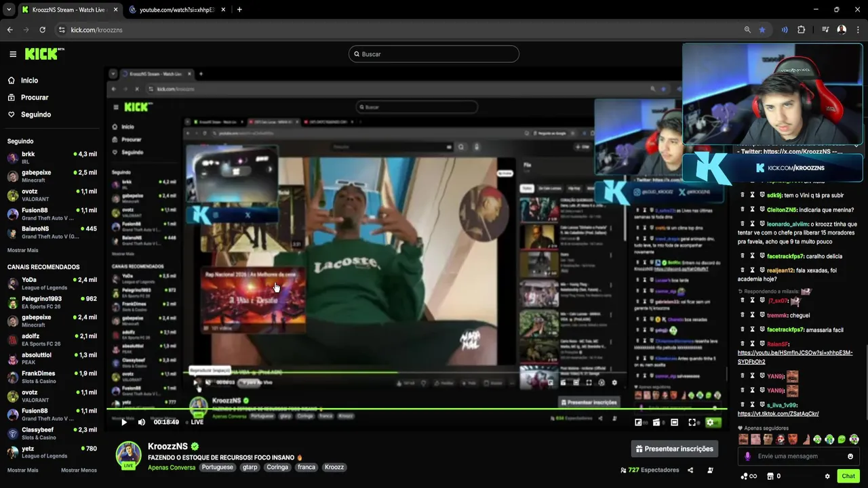868x488 pixels.
Task: Open the browser extensions puzzle icon
Action: coord(802,30)
